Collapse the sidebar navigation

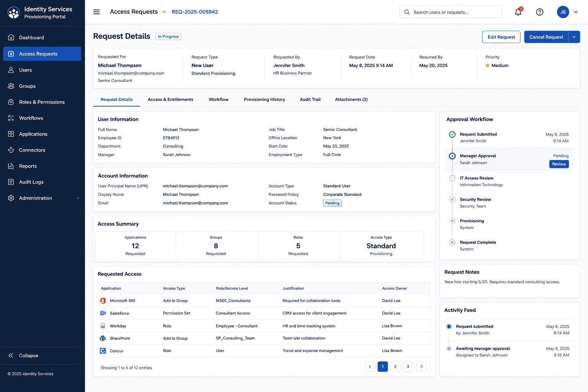[x=23, y=356]
